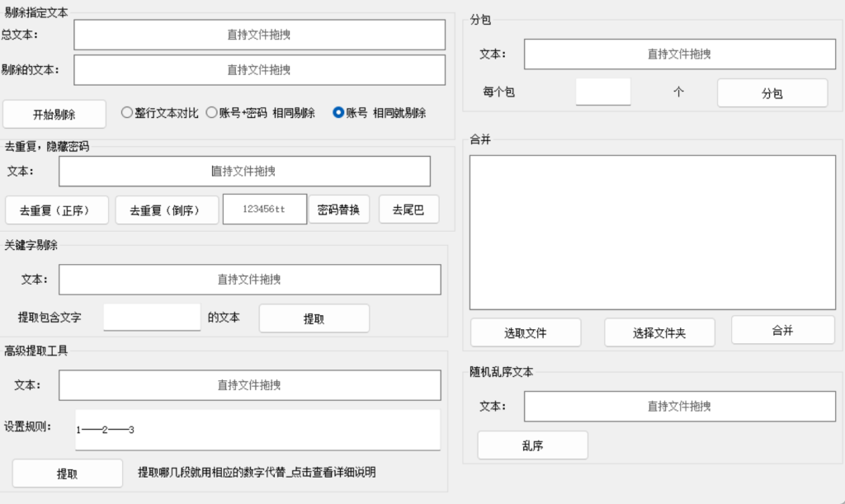845x504 pixels.
Task: Click the 选取文件 button
Action: coord(526,332)
